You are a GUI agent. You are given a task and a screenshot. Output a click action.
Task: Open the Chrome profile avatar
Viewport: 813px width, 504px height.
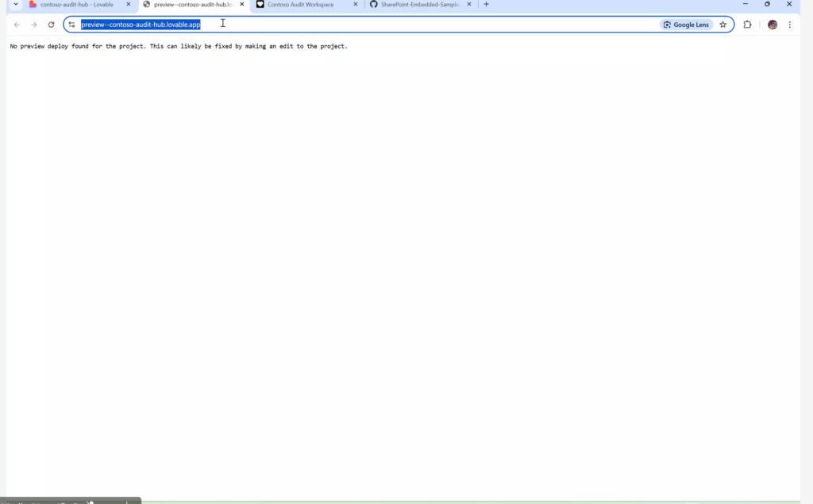pos(773,25)
